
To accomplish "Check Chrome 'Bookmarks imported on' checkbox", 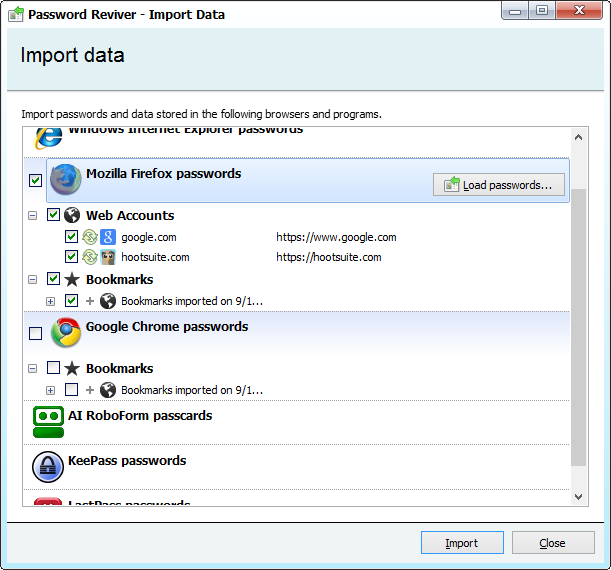I will pyautogui.click(x=71, y=389).
